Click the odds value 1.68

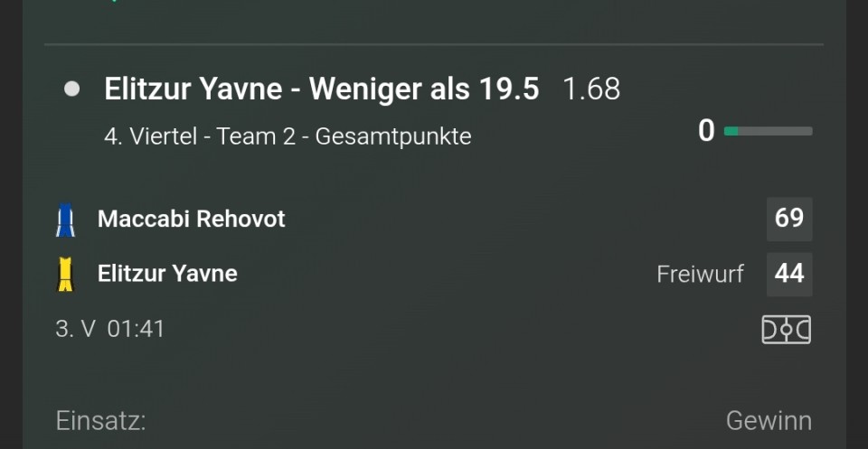591,89
